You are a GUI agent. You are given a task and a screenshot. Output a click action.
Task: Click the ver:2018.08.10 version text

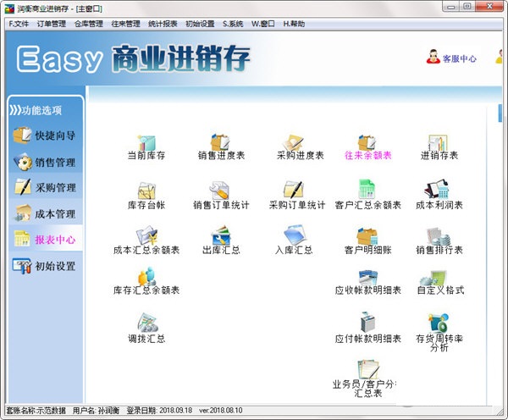tap(221, 411)
